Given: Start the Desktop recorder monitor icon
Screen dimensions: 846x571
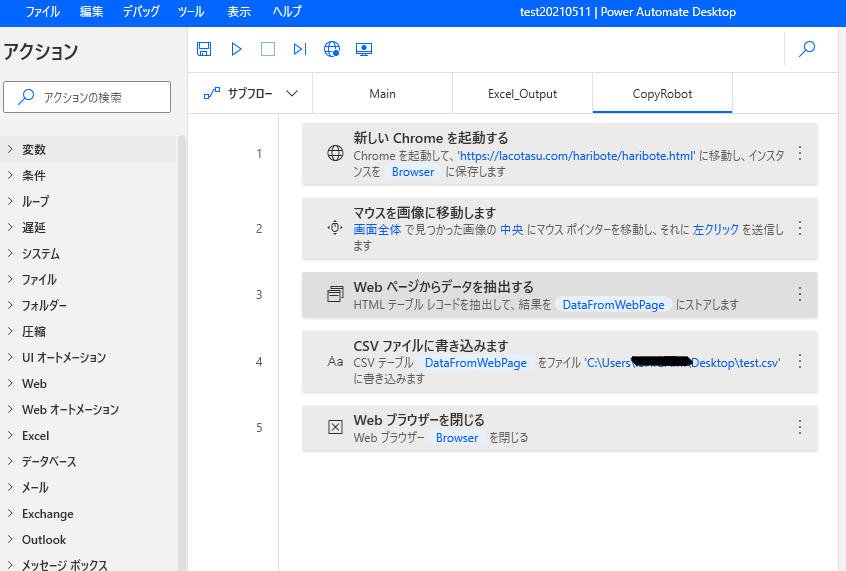Looking at the screenshot, I should 364,49.
